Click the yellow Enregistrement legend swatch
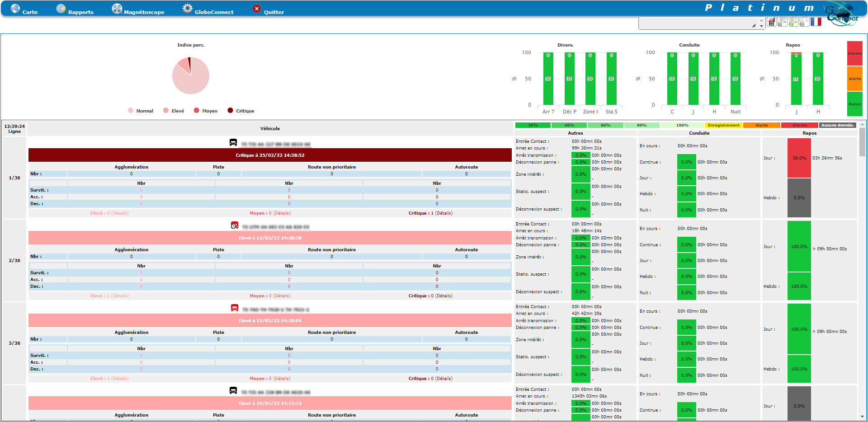Viewport: 868px width, 422px height. click(x=724, y=125)
